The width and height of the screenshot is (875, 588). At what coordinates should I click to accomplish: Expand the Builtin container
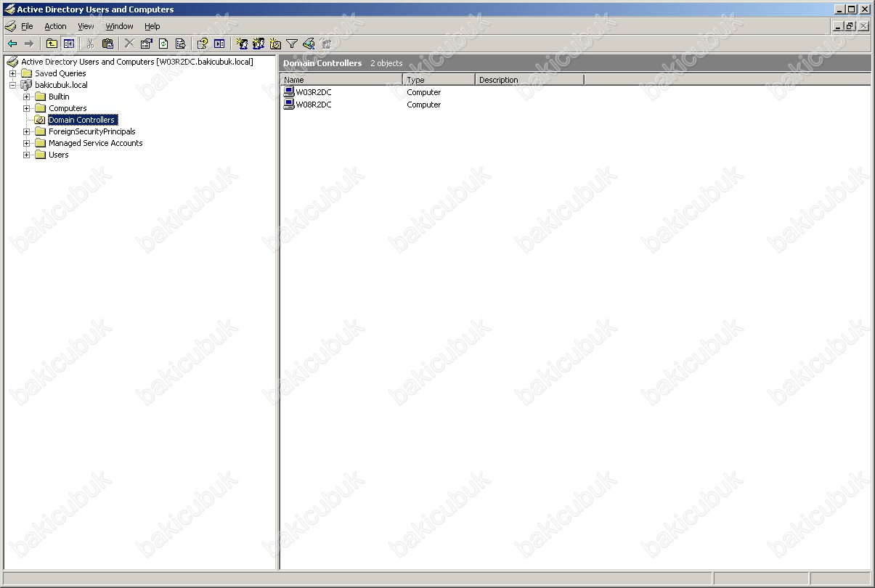tap(26, 97)
